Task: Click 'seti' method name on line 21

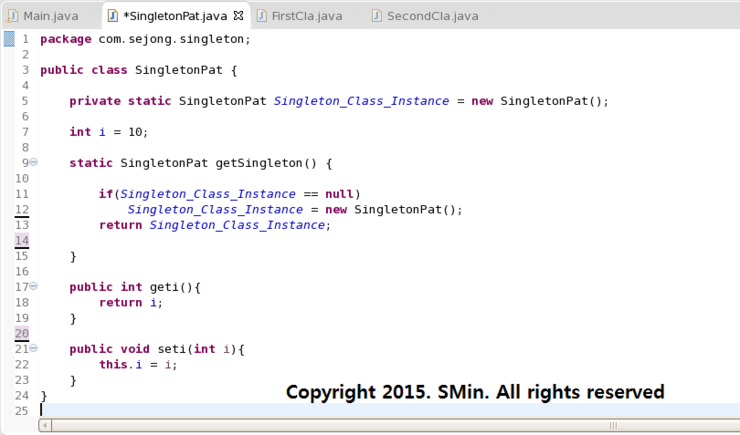Action: (x=172, y=349)
